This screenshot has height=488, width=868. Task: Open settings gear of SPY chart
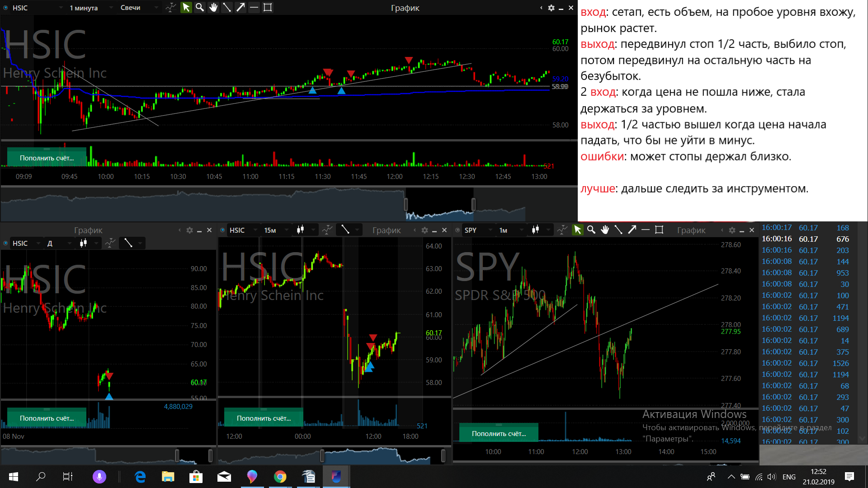click(732, 230)
